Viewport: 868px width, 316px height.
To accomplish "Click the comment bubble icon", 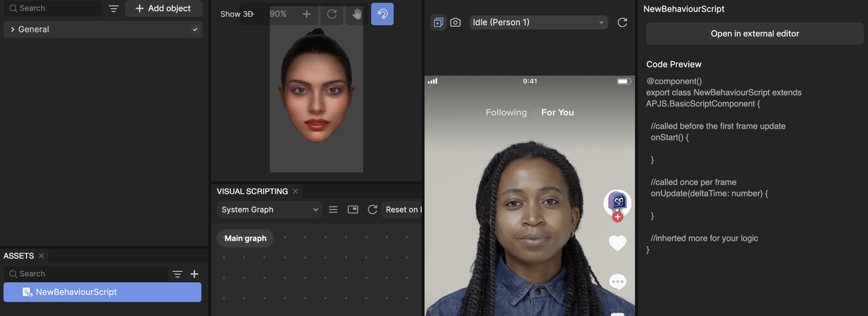I will (617, 281).
